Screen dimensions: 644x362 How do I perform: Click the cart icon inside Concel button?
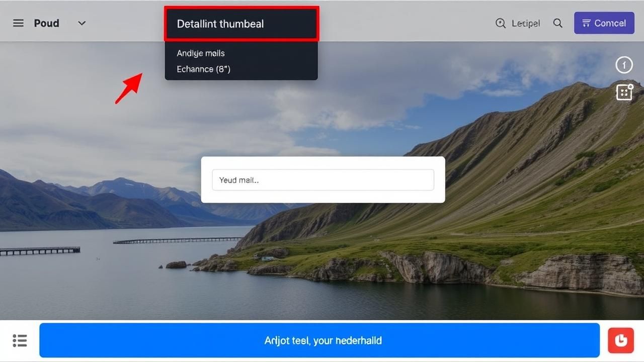pyautogui.click(x=586, y=23)
